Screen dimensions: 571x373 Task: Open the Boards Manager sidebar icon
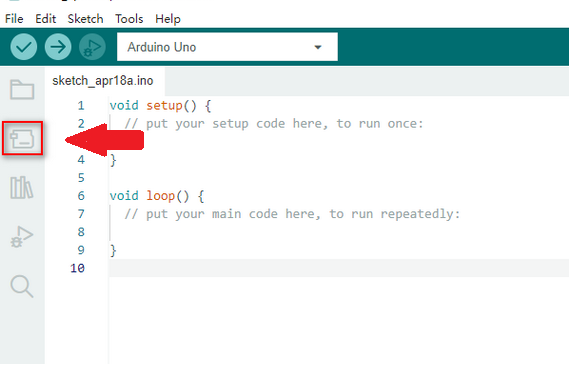click(22, 139)
